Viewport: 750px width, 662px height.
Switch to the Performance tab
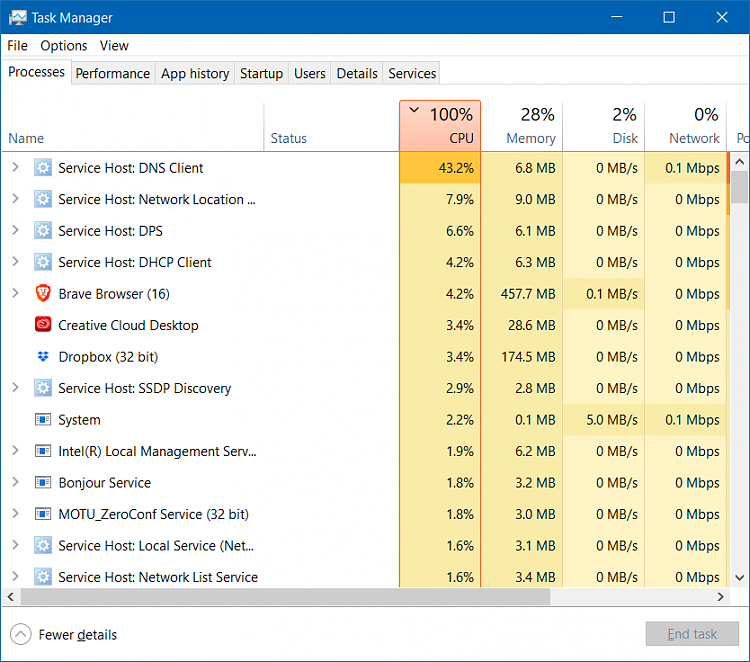[x=113, y=73]
